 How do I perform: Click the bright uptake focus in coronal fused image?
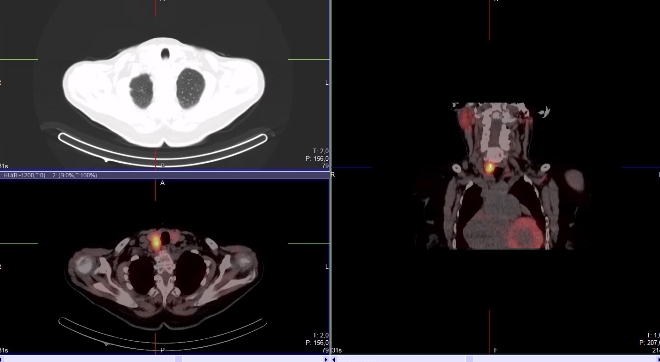[490, 168]
